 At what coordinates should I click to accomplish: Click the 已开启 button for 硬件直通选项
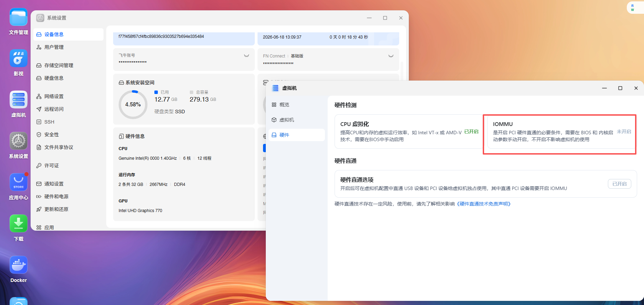[620, 184]
